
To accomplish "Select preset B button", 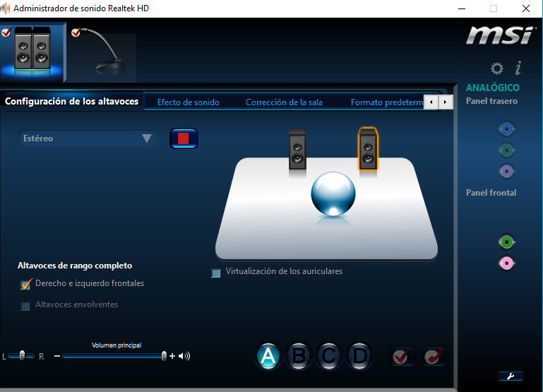I will click(x=299, y=356).
